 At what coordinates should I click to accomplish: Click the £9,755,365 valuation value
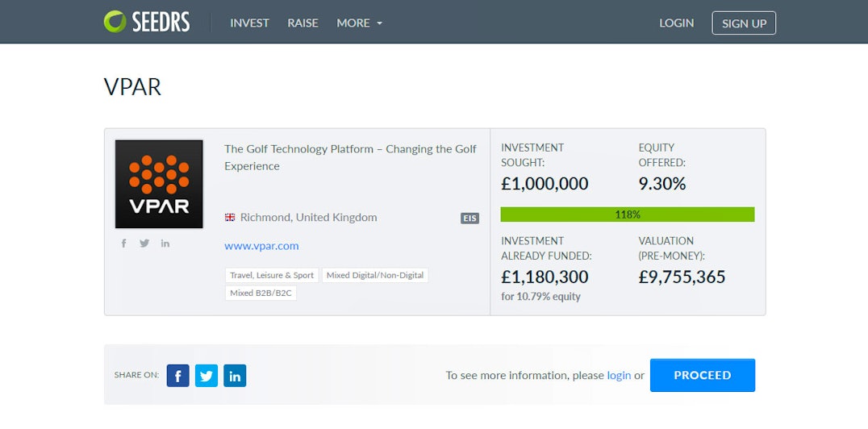pyautogui.click(x=682, y=277)
